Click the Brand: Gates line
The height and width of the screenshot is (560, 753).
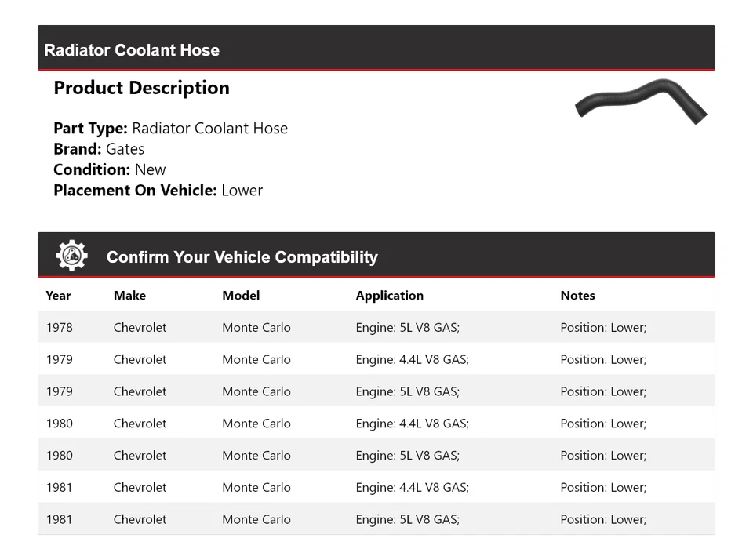99,149
